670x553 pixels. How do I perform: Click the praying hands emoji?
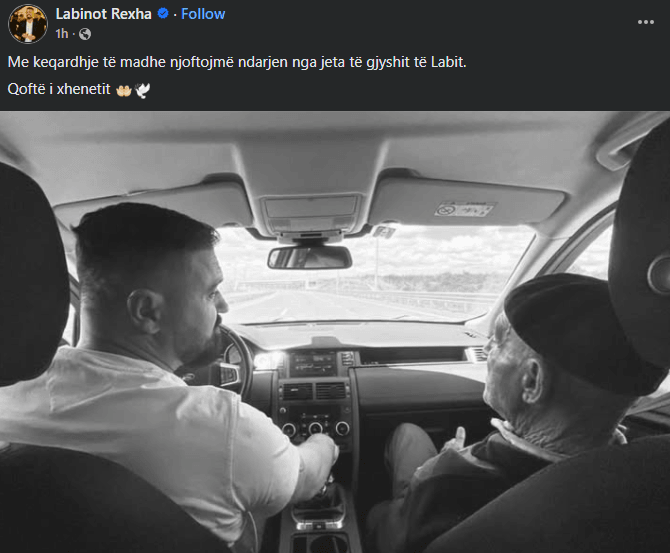tap(123, 90)
